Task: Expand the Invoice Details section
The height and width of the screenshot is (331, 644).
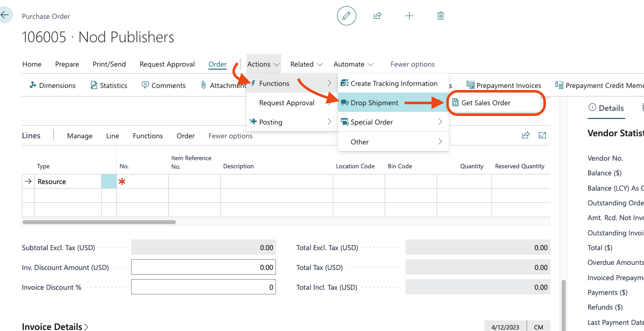Action: [55, 327]
